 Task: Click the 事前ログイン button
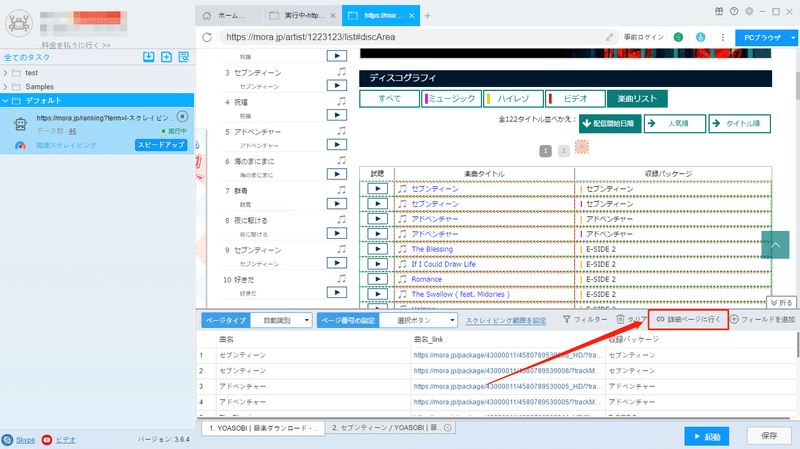643,37
